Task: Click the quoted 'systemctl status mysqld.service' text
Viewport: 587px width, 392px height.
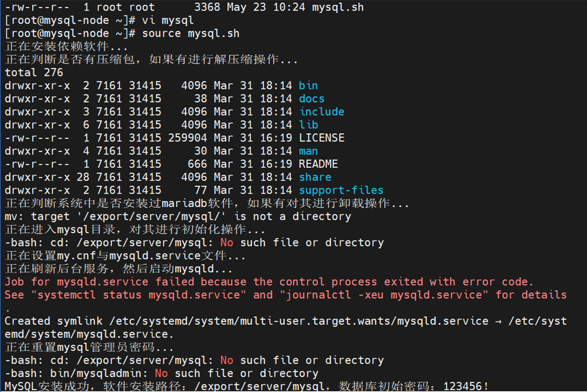Action: click(139, 295)
